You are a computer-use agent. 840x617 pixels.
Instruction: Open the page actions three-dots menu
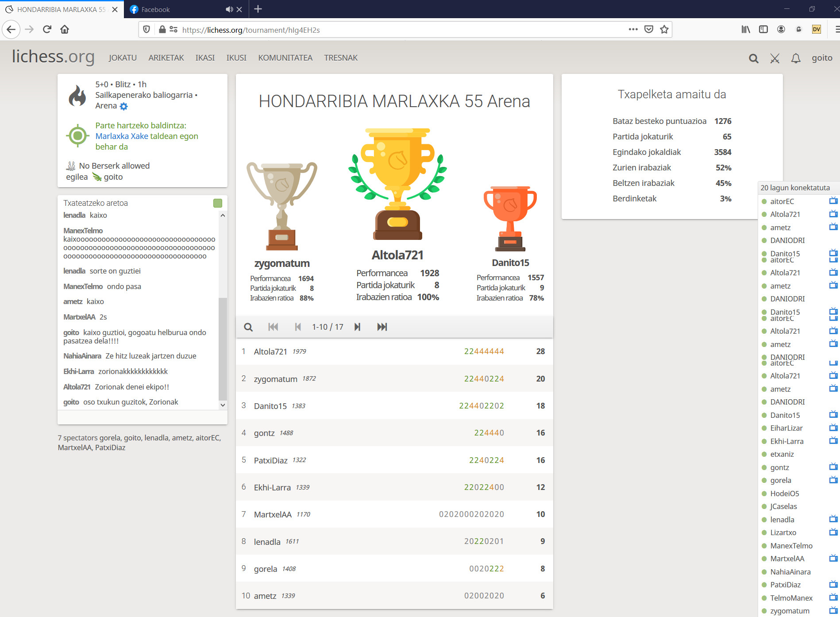tap(633, 30)
